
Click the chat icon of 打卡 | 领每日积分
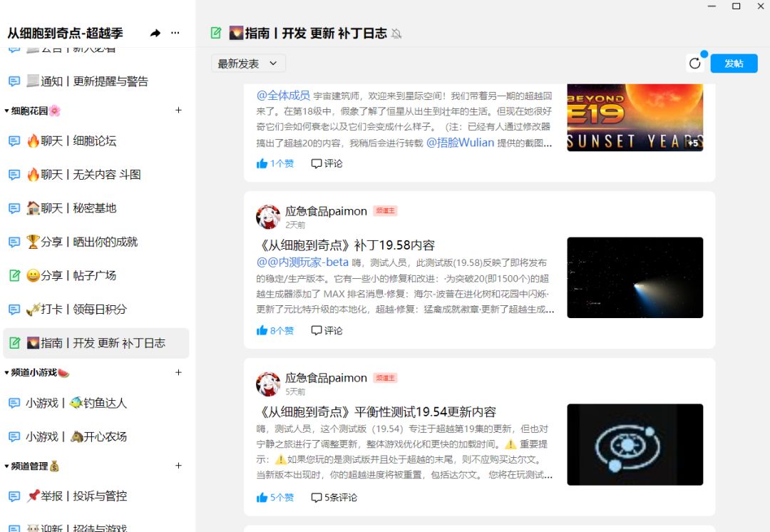point(14,310)
